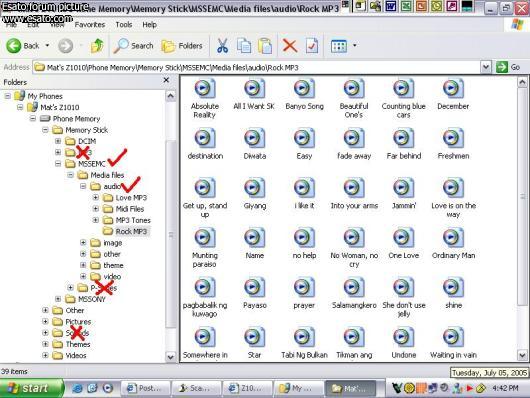The width and height of the screenshot is (530, 398).
Task: Open the address bar dropdown
Action: coord(486,67)
